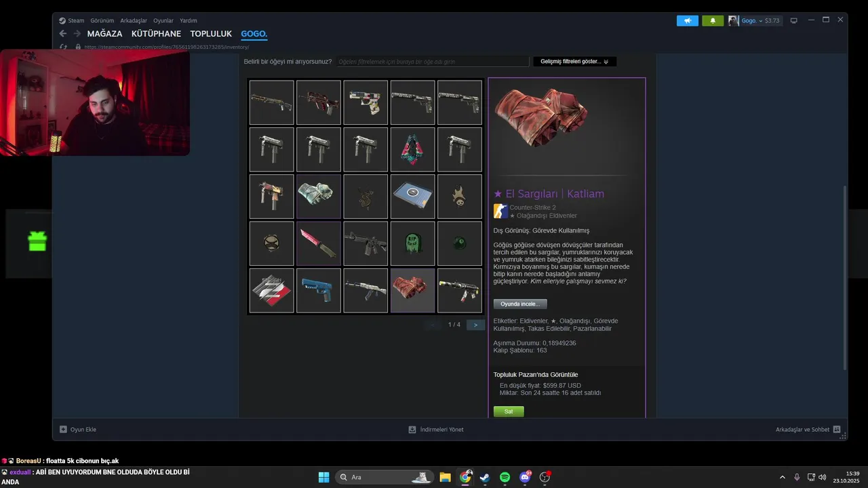Select the round masked face sticker item

click(271, 243)
